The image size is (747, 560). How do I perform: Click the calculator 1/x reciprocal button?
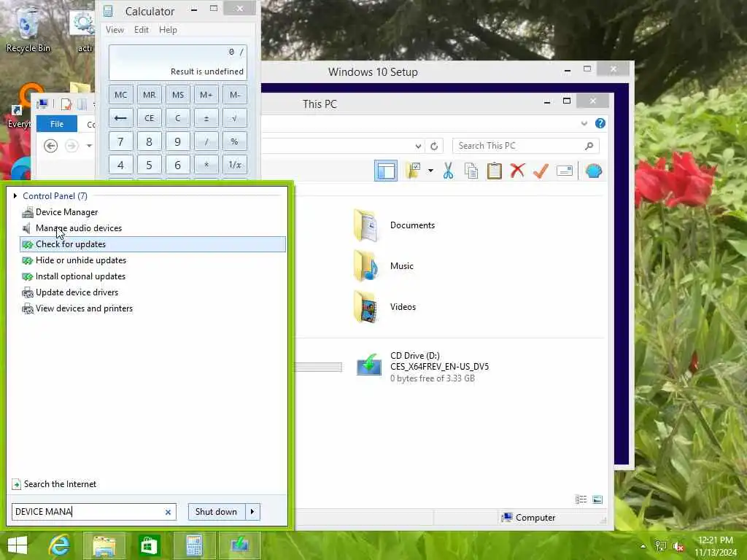tap(235, 165)
